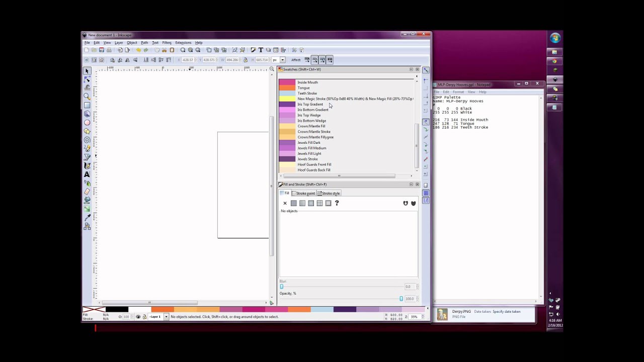The width and height of the screenshot is (644, 362).
Task: Switch to the Stroke style tab
Action: [x=329, y=194]
